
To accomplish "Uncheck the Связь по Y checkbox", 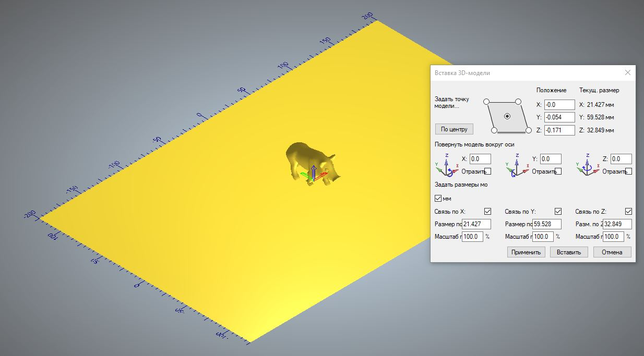I will 558,212.
